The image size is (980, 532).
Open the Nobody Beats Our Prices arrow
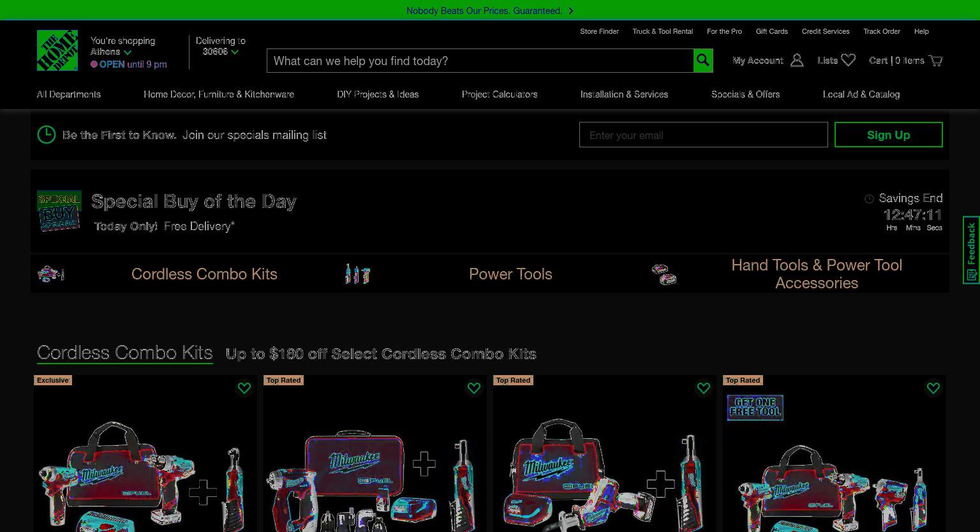(x=570, y=11)
